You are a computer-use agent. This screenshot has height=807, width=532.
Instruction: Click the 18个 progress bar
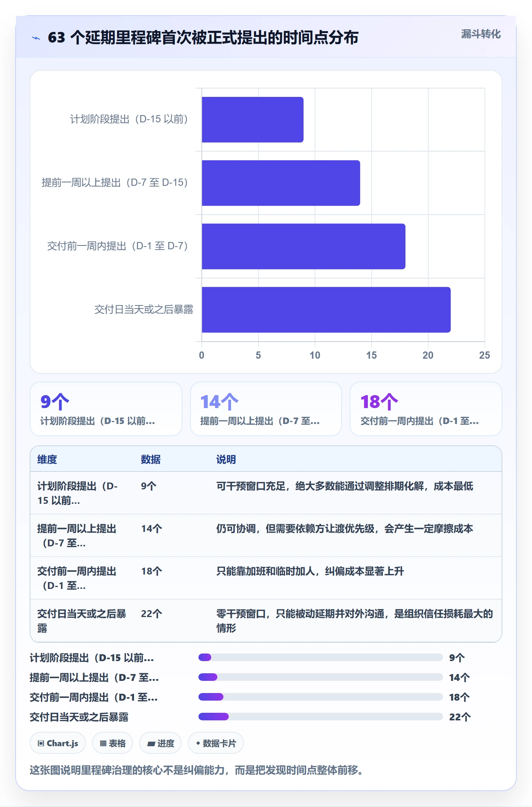click(321, 697)
